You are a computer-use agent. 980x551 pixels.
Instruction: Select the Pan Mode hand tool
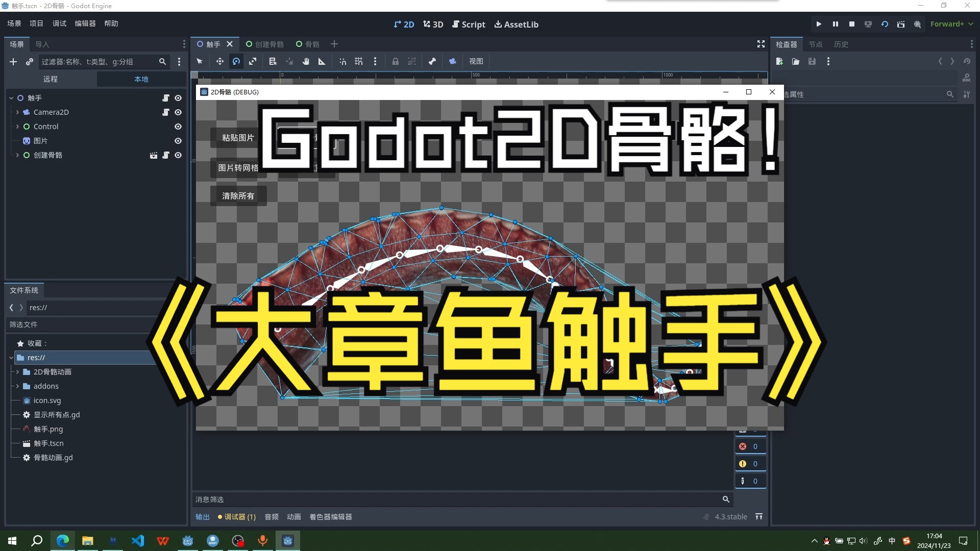305,61
